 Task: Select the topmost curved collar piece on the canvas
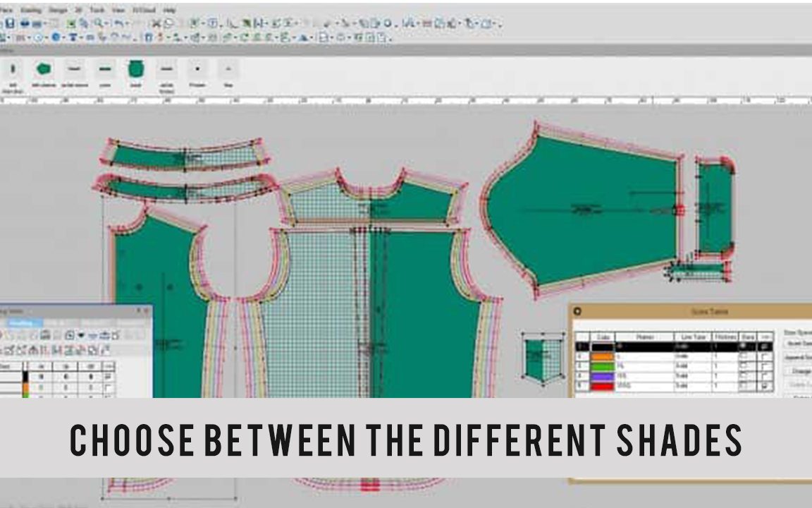tap(185, 155)
